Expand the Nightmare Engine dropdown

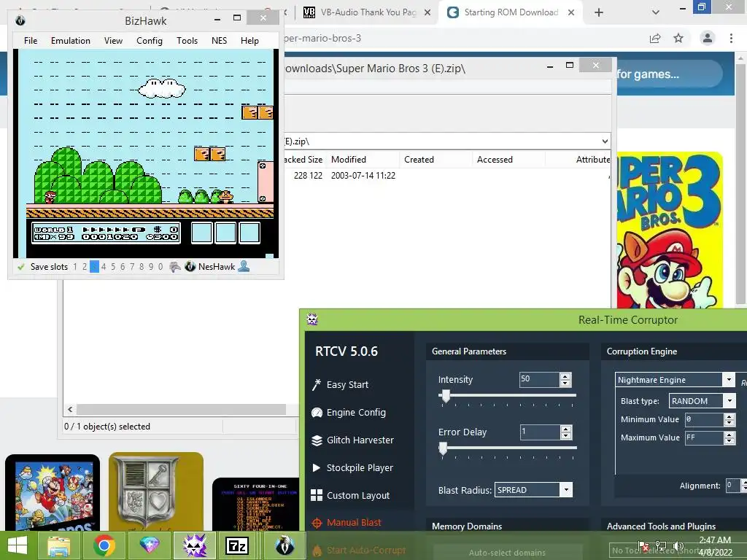(x=729, y=379)
